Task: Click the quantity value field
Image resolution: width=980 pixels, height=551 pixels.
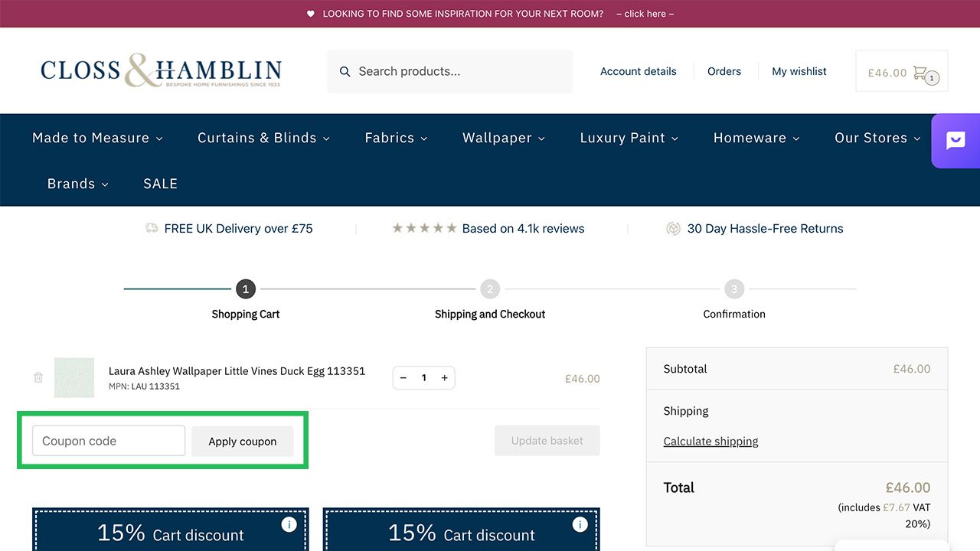Action: pos(423,378)
